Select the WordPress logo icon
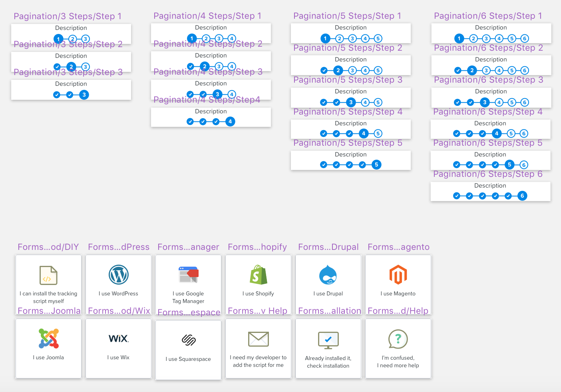The image size is (561, 392). point(119,275)
